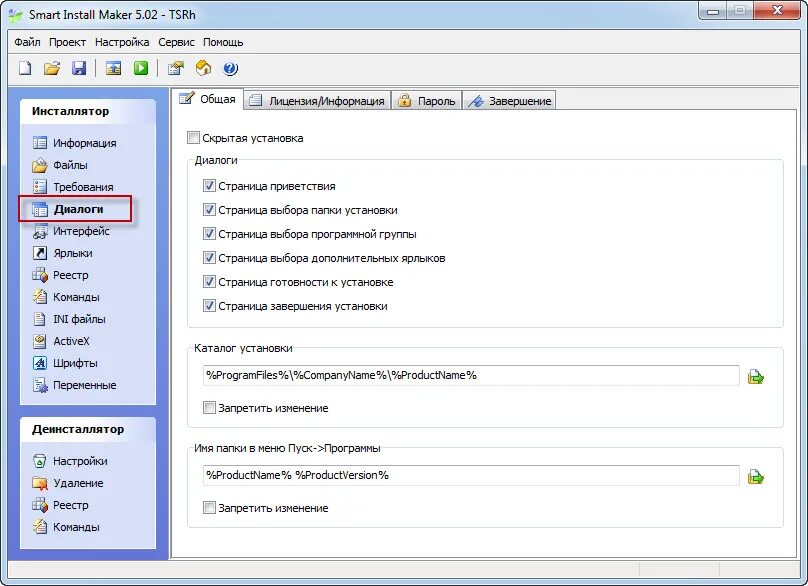Open the Ярлыки sidebar section
808x586 pixels.
(x=62, y=253)
